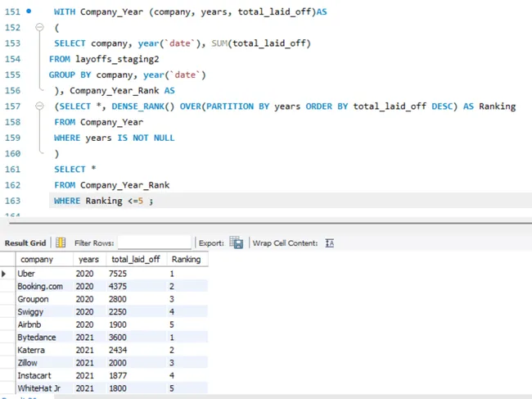Select the Result Grid label

25,243
